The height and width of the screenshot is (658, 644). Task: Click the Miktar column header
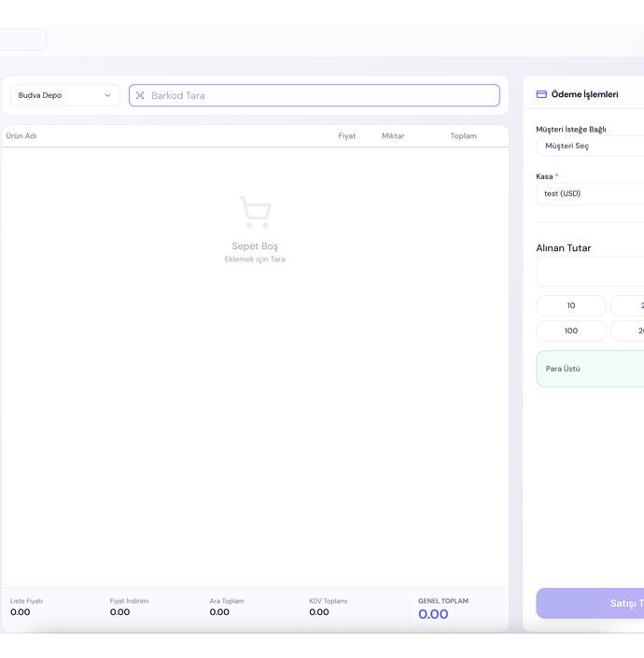point(393,136)
